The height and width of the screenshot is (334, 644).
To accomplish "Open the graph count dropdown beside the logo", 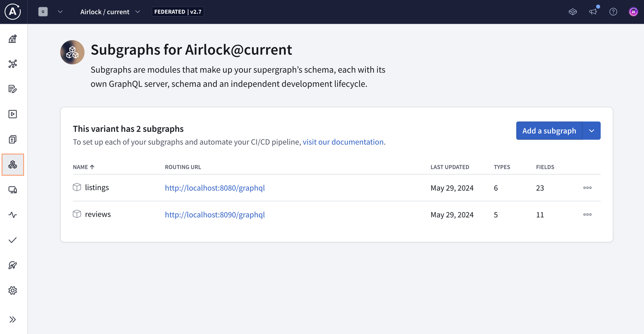I will point(60,12).
